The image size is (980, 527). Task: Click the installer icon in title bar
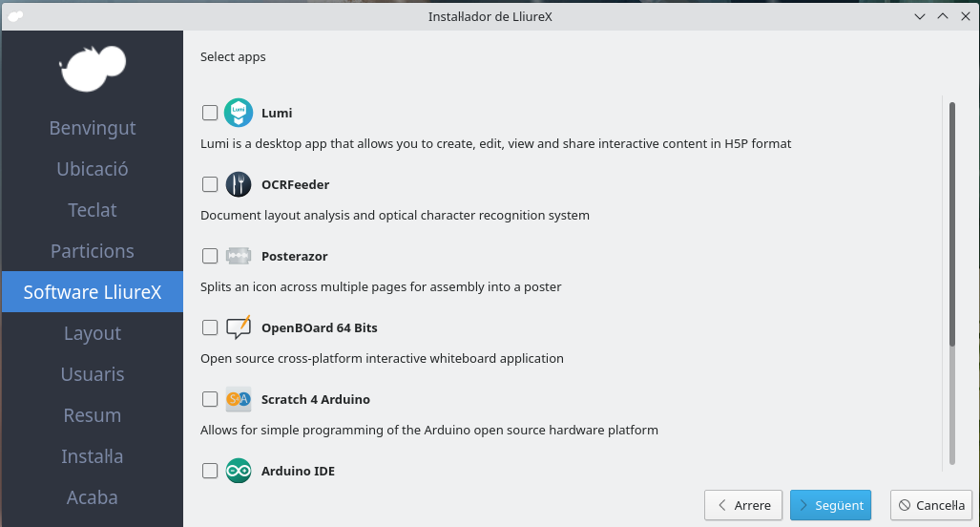pyautogui.click(x=15, y=15)
